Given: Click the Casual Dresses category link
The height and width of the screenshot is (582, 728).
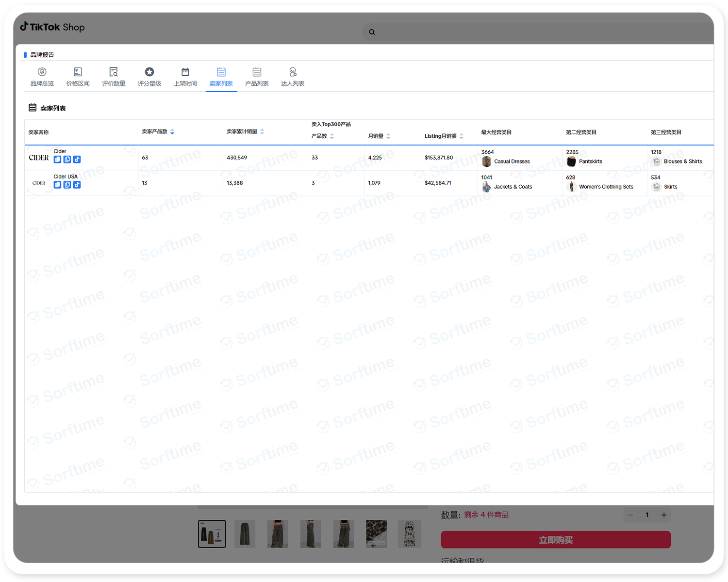Looking at the screenshot, I should click(512, 162).
